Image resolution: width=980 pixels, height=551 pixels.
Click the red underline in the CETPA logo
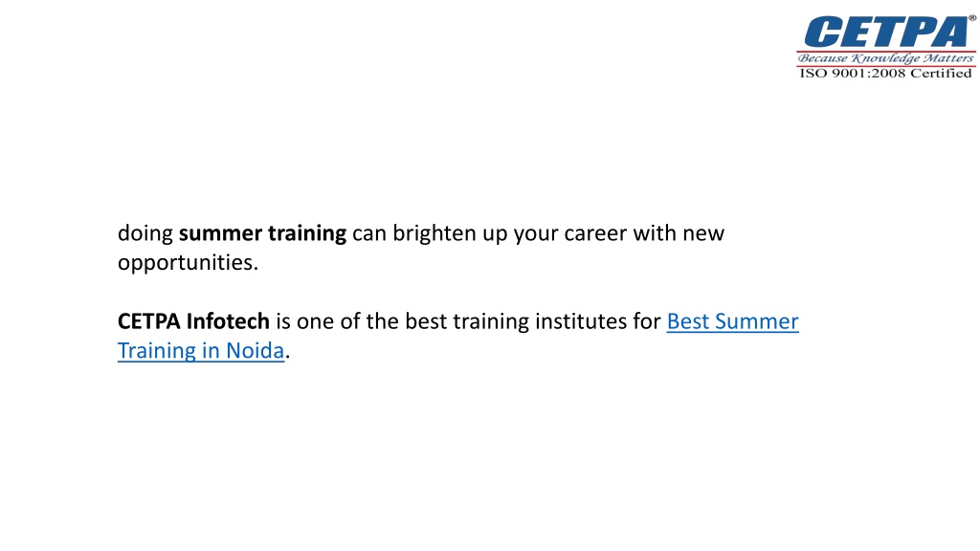click(885, 52)
